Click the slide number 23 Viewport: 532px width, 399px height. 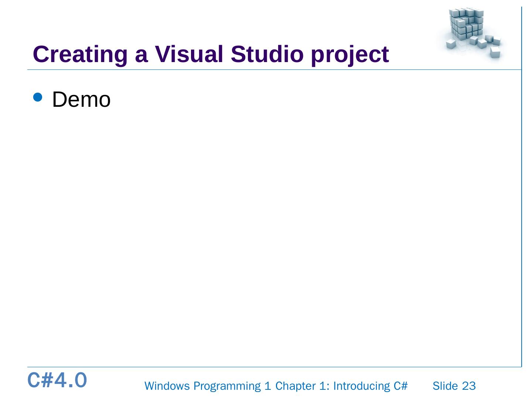click(469, 386)
